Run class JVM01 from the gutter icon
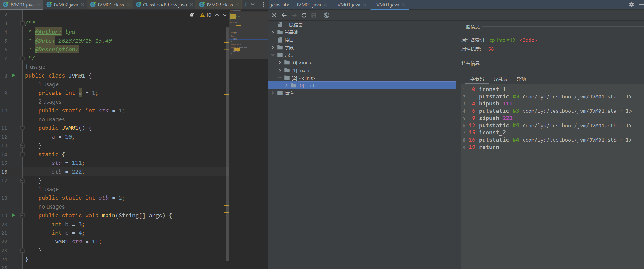 tap(13, 75)
